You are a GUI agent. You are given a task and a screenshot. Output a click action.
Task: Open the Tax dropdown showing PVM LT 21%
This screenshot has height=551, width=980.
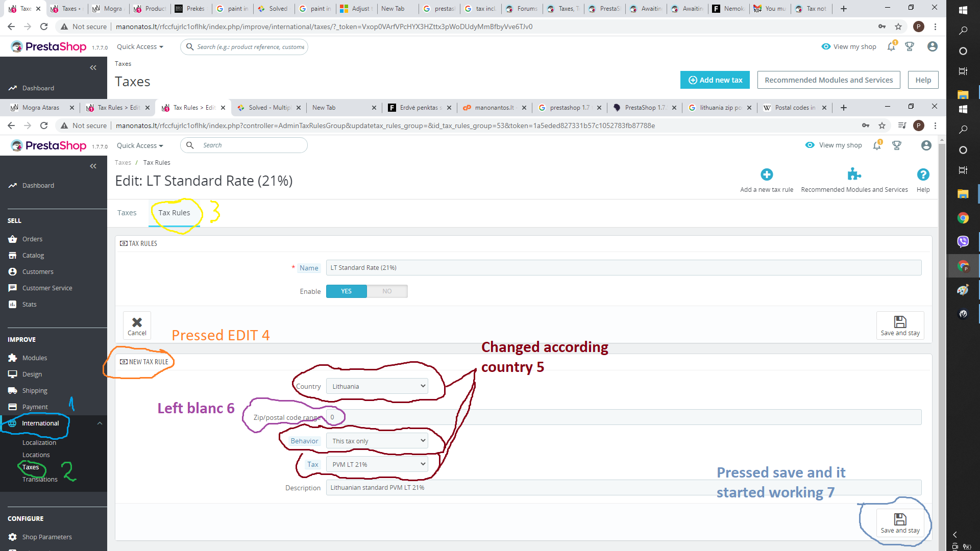(377, 464)
